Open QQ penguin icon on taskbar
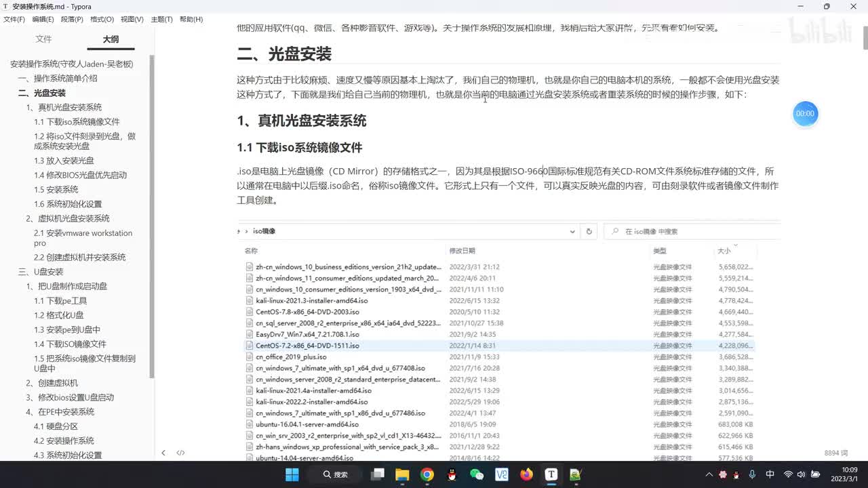868x488 pixels. click(452, 474)
